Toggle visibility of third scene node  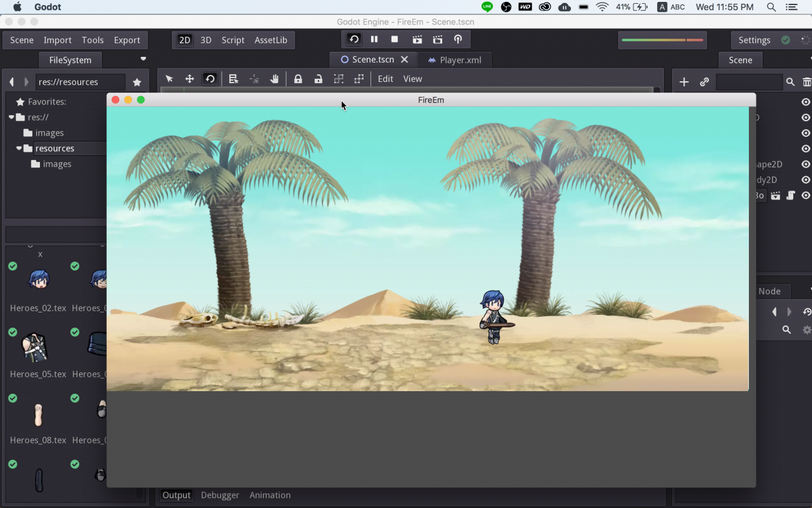pos(806,133)
